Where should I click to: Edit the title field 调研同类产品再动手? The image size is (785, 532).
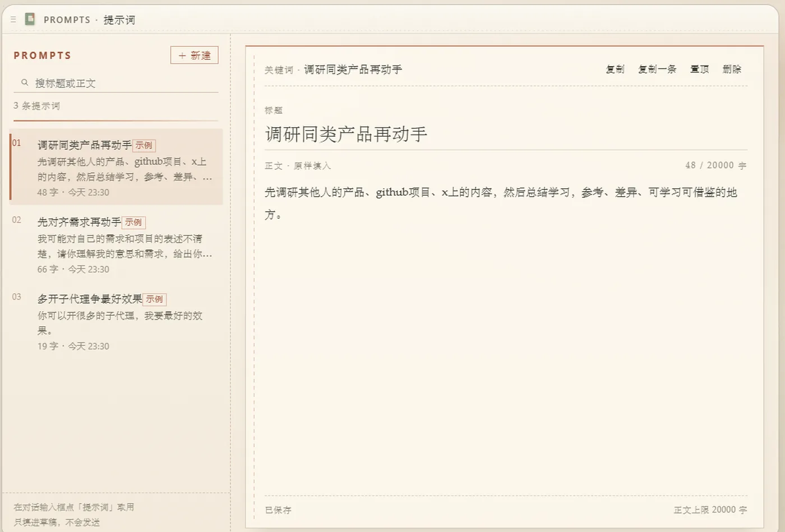click(506, 134)
